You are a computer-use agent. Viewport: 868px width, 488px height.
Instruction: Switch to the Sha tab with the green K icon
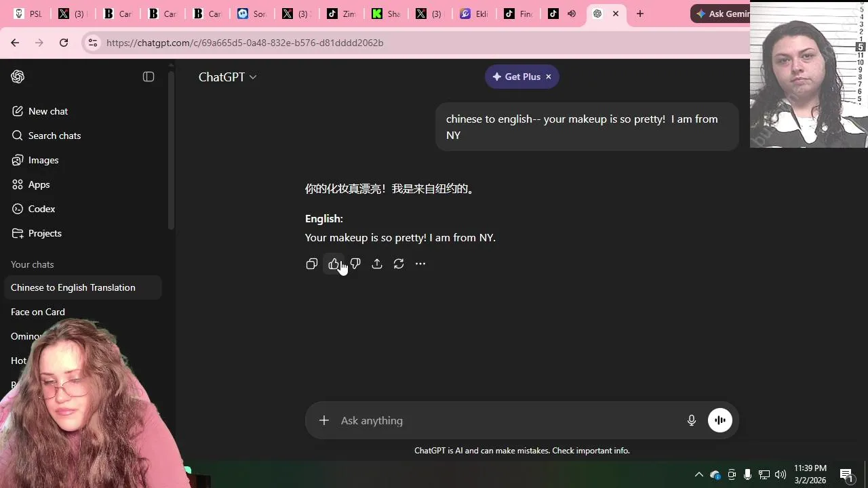[386, 14]
